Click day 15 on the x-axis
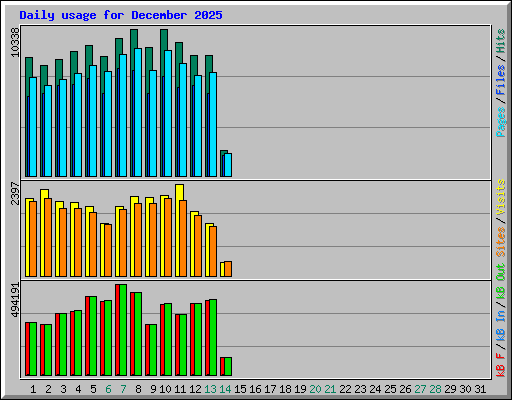The image size is (512, 400). (240, 389)
